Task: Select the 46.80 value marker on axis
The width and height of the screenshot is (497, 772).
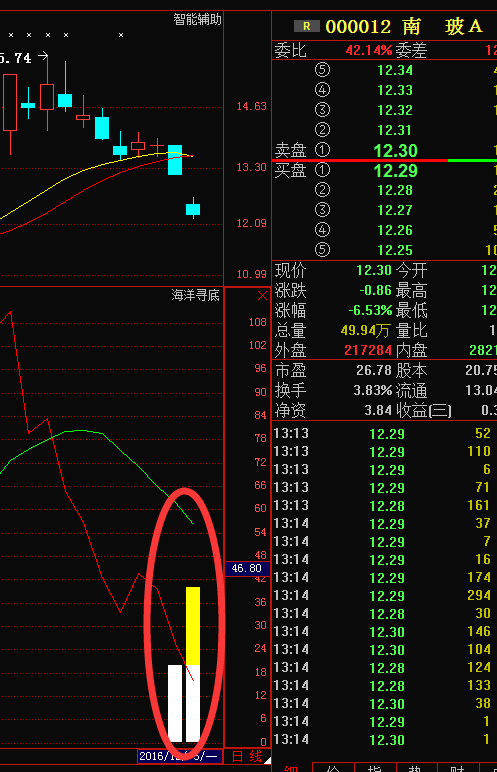Action: click(x=247, y=568)
